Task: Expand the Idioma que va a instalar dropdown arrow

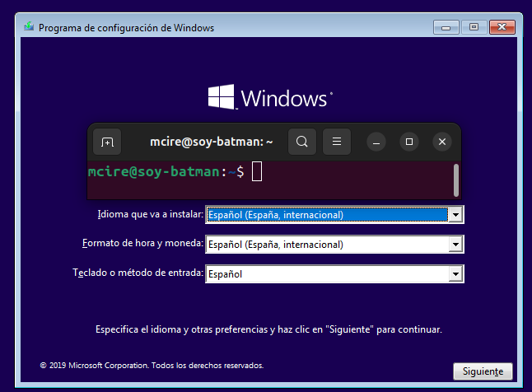Action: (x=455, y=215)
